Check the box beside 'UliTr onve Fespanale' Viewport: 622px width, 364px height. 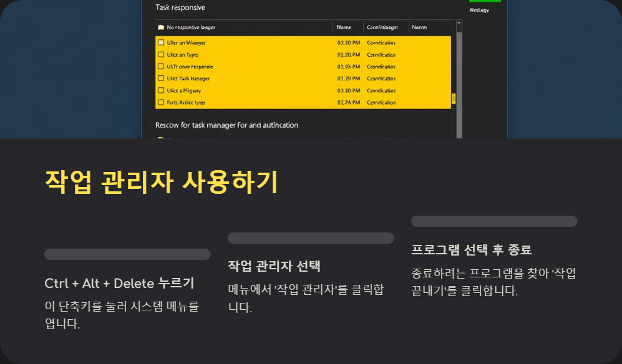tap(162, 66)
